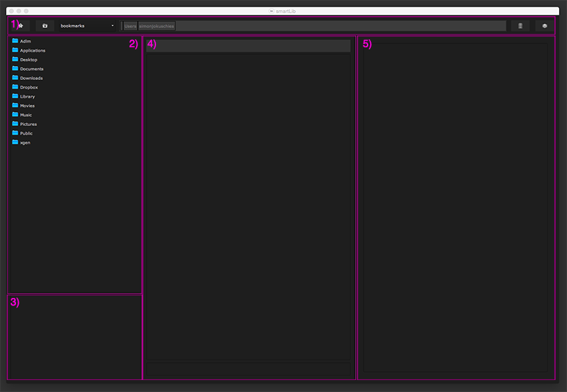
Task: Select the Adlm folder
Action: (x=25, y=41)
